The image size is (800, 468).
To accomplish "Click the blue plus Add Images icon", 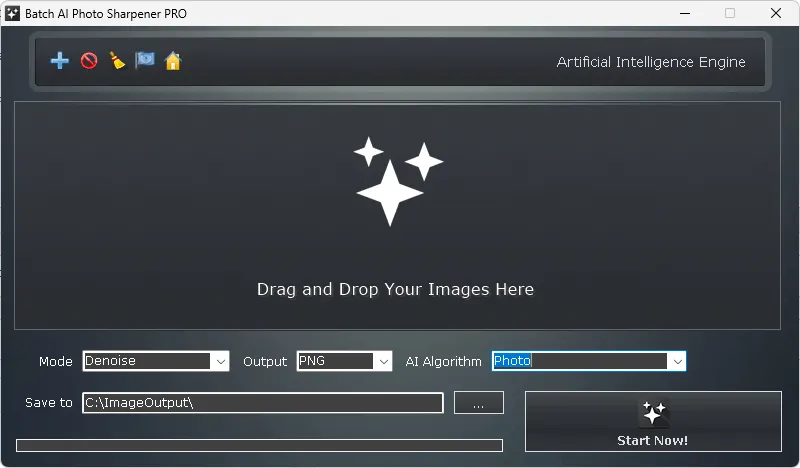I will (60, 61).
